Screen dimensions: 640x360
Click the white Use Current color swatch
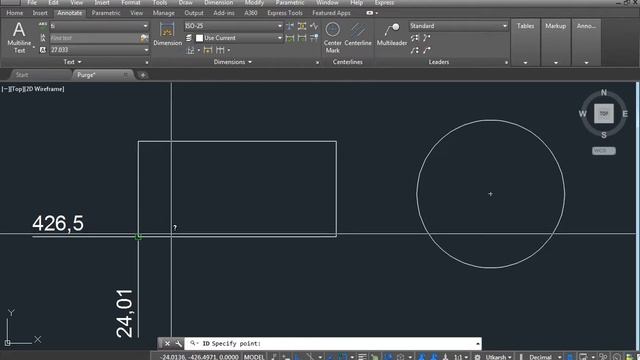click(x=199, y=38)
